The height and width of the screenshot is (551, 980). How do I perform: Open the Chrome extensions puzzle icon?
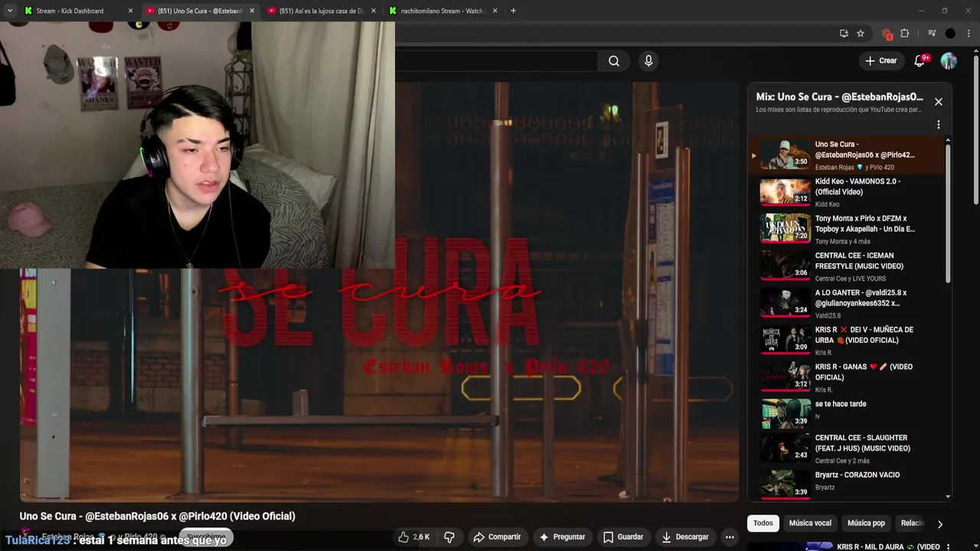(x=905, y=34)
